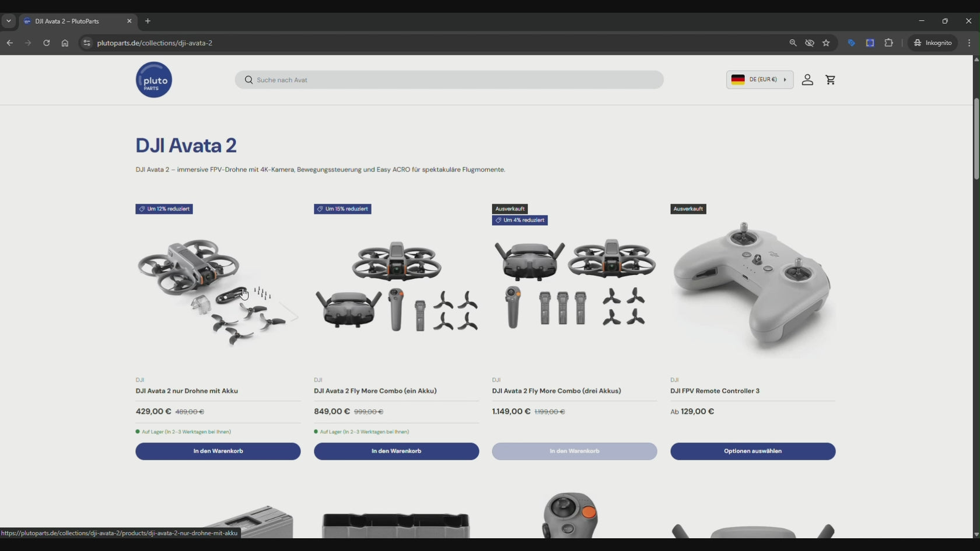Screen dimensions: 980x551
Task: Navigate back to previous page
Action: click(10, 43)
